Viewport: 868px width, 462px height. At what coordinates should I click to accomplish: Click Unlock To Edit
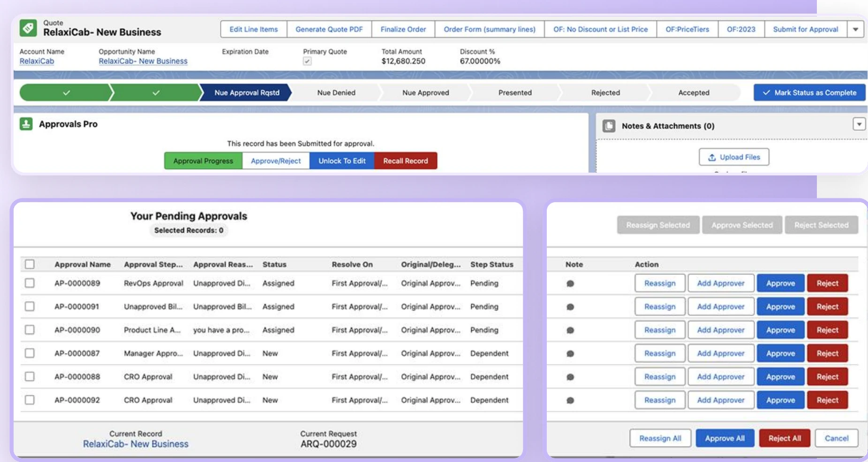click(x=342, y=161)
